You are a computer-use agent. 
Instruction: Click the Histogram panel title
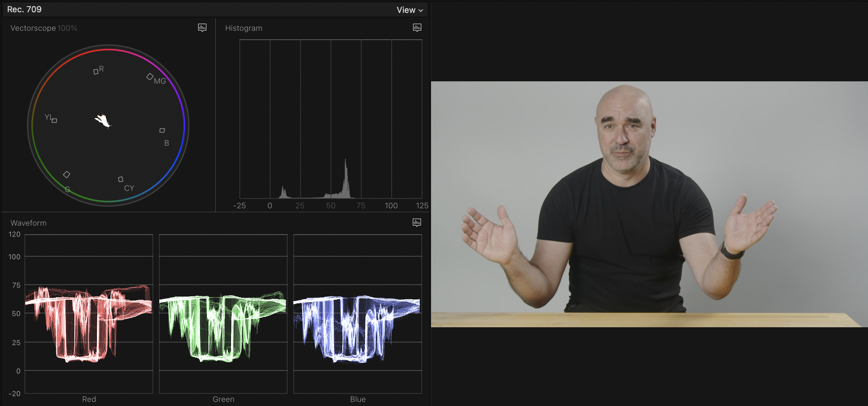tap(243, 28)
